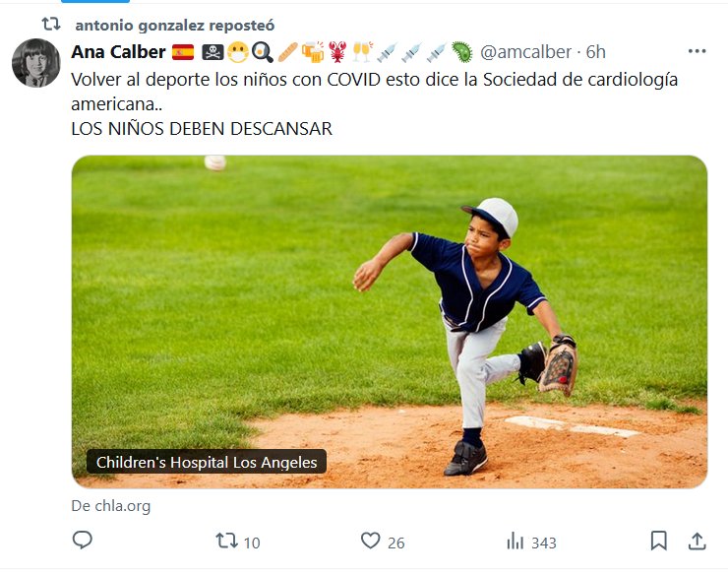
Task: Click the 'LOS NIÑOS DEBEN DESCANSAR' post text
Action: (x=202, y=128)
